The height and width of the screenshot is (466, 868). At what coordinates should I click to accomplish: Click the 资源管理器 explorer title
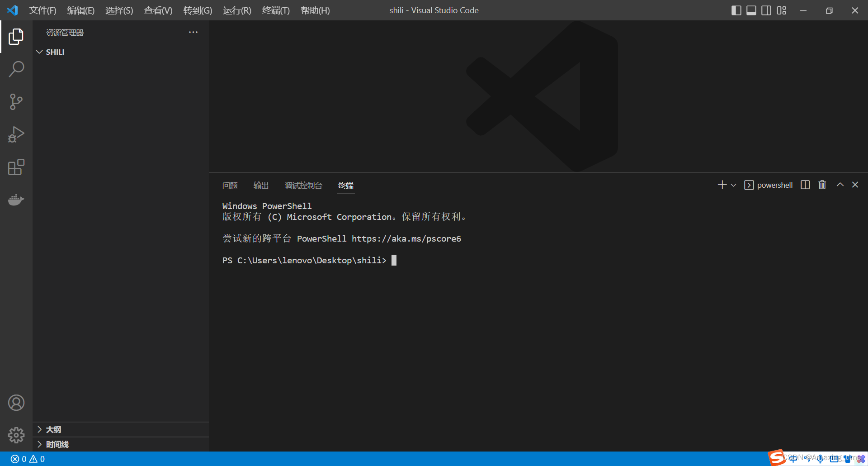pyautogui.click(x=65, y=33)
